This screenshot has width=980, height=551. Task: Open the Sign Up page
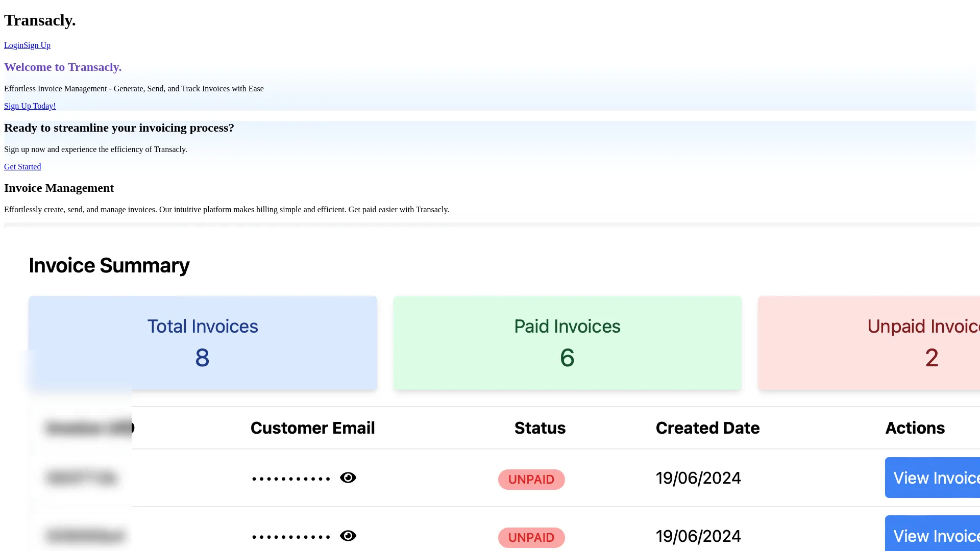tap(37, 45)
